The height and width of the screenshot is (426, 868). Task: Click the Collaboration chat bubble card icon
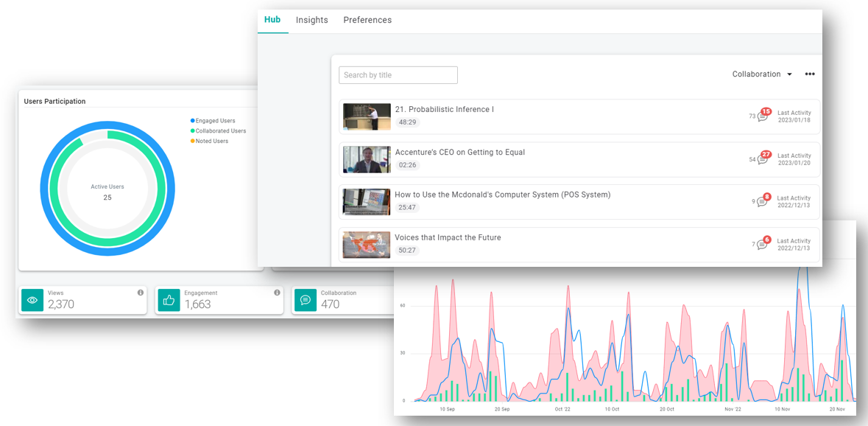pyautogui.click(x=305, y=300)
